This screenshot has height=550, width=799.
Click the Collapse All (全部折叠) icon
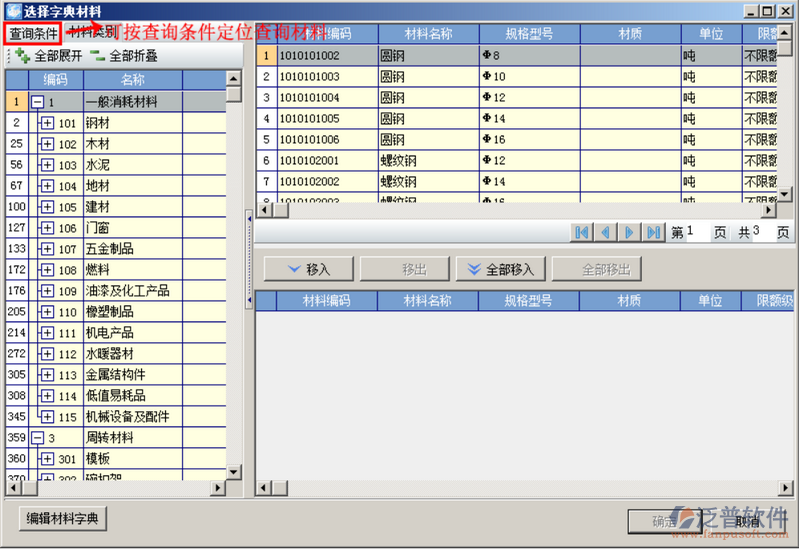tap(97, 56)
